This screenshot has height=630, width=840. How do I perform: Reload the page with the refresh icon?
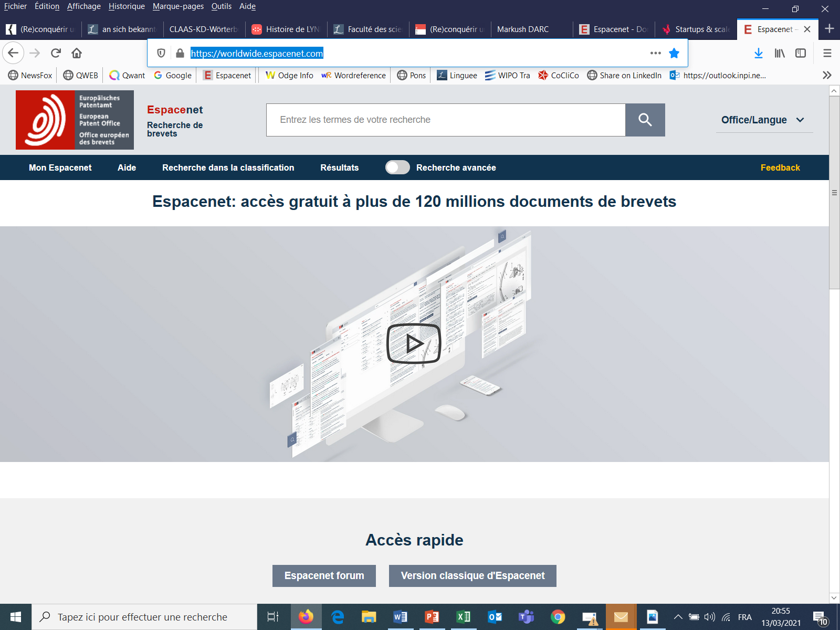(56, 53)
